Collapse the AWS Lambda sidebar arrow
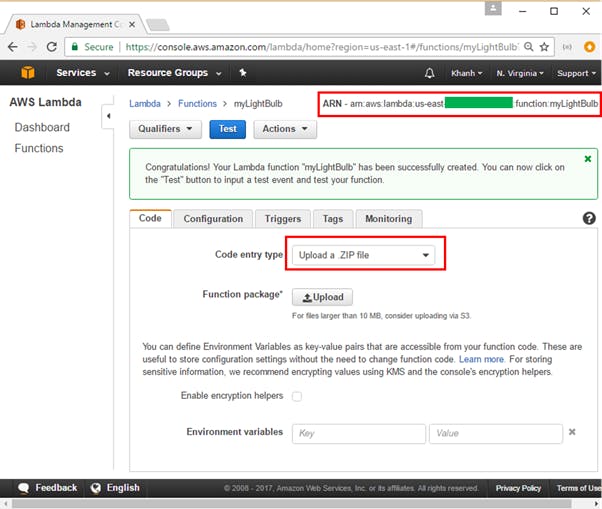Image resolution: width=602 pixels, height=509 pixels. [109, 116]
